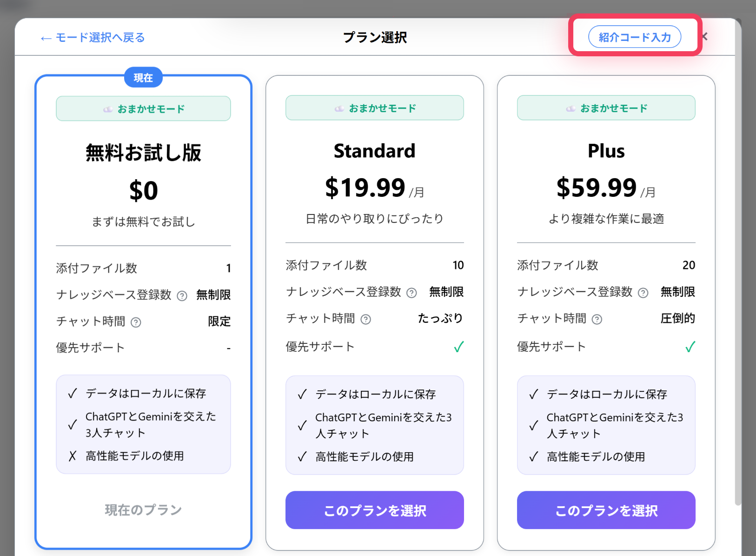
Task: Open Standard plan's knowledge base help tooltip
Action: (411, 293)
